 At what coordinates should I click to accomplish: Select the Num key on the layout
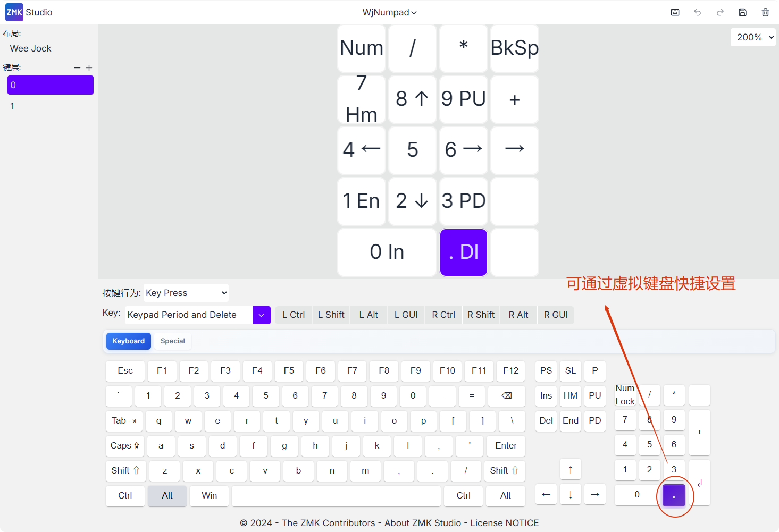(362, 48)
